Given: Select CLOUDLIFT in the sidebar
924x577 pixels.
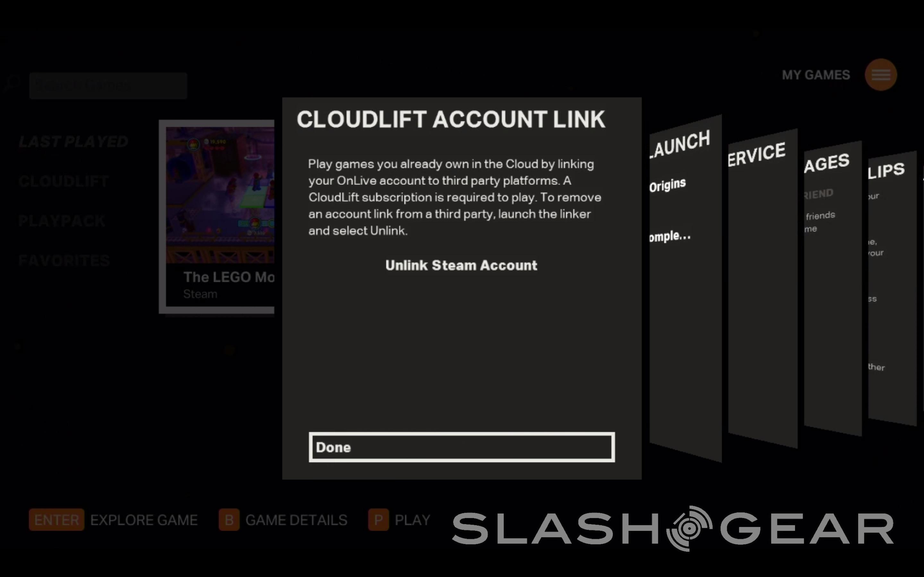Looking at the screenshot, I should coord(64,181).
